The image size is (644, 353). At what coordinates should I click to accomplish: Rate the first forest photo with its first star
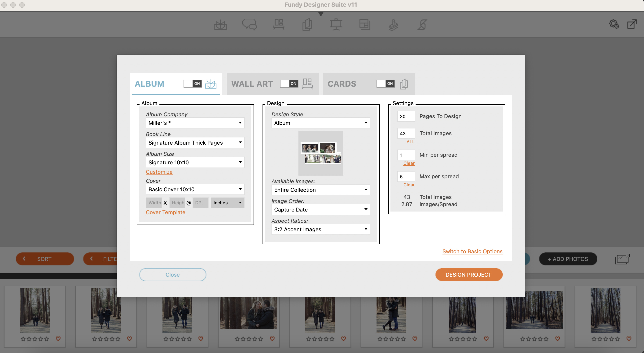23,339
